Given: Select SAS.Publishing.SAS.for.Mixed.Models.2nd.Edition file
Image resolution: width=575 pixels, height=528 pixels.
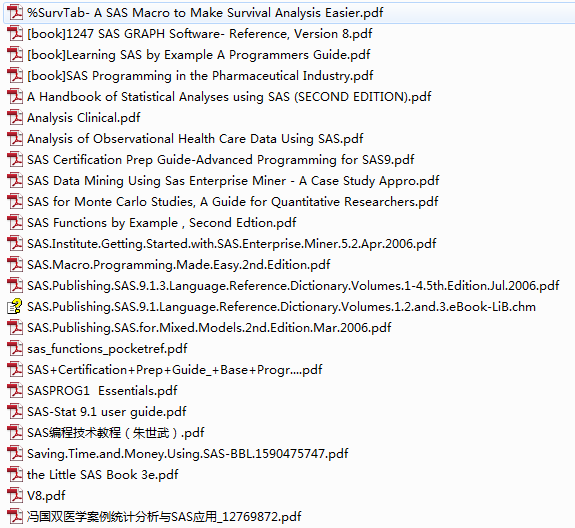Looking at the screenshot, I should point(209,328).
